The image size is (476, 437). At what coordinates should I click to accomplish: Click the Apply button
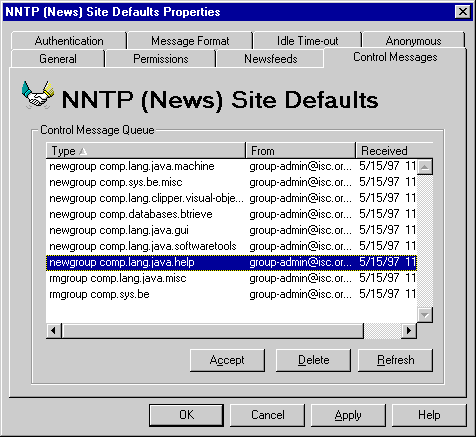pyautogui.click(x=348, y=415)
